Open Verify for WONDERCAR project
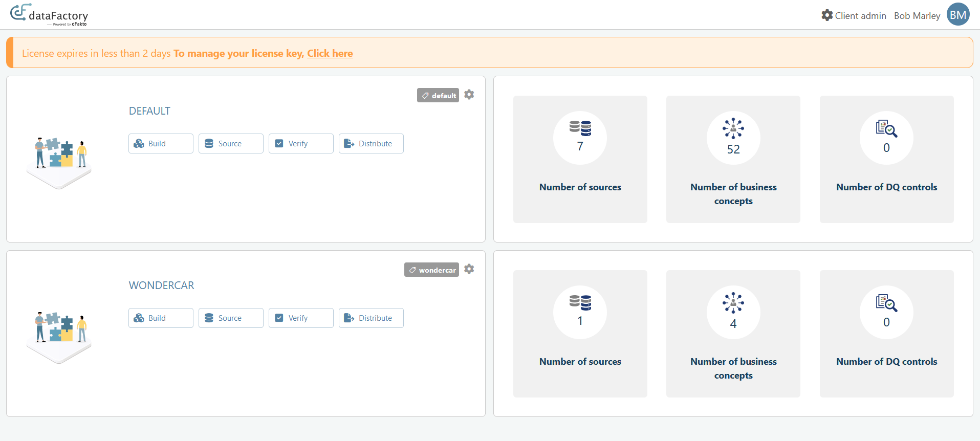 [301, 318]
